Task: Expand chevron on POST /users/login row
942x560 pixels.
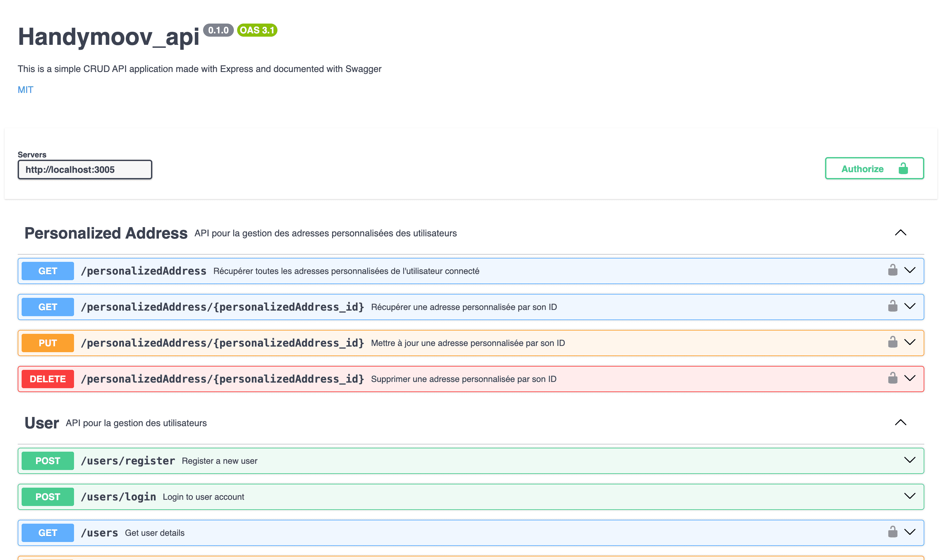Action: (x=910, y=496)
